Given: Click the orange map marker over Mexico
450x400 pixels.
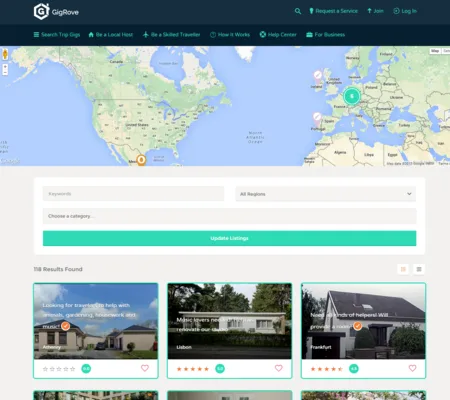Looking at the screenshot, I should [x=141, y=160].
